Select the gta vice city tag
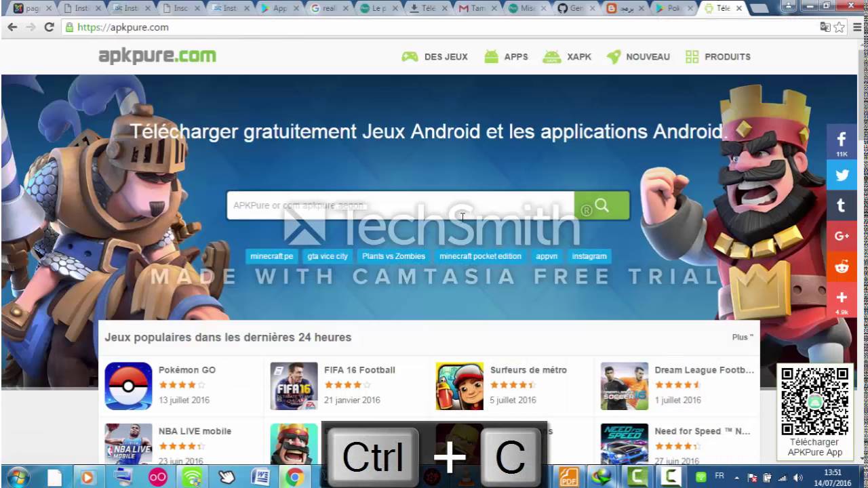 tap(328, 256)
